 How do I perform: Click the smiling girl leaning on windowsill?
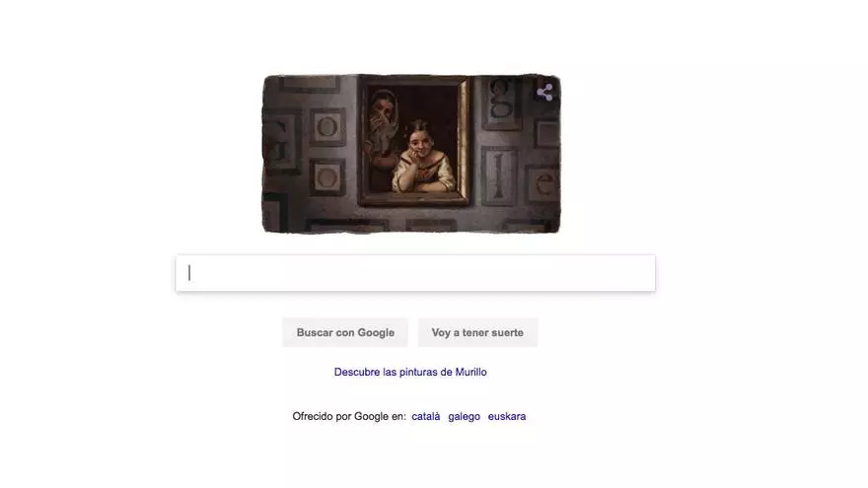pos(423,158)
